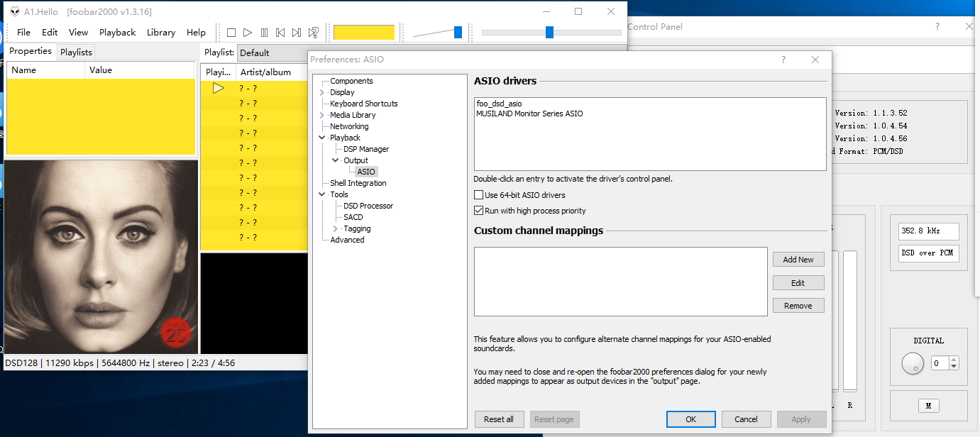Expand the Display tree node
This screenshot has width=980, height=437.
[x=322, y=92]
